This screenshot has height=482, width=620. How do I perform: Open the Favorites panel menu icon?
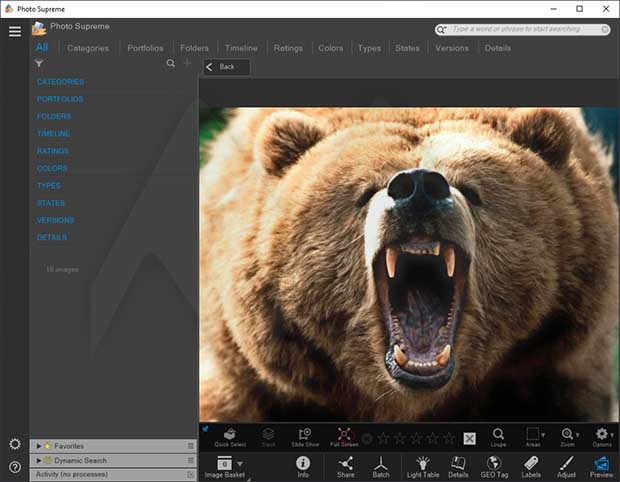[191, 446]
